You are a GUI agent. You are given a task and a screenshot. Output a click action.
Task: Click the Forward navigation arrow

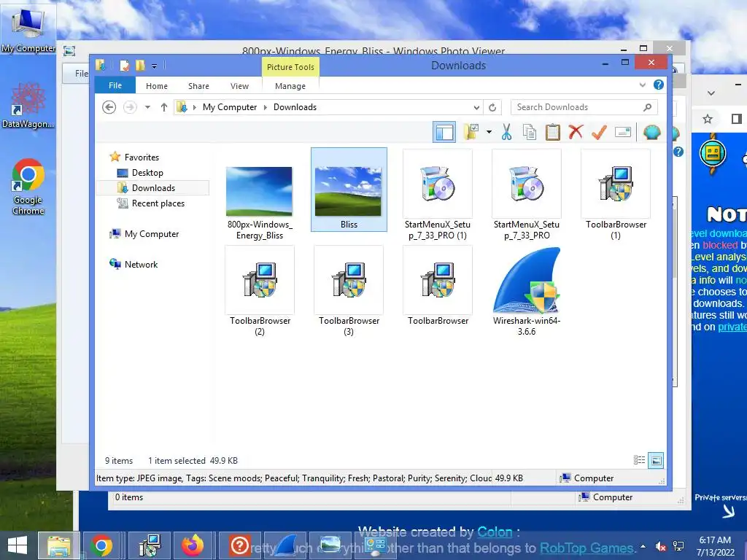pyautogui.click(x=130, y=107)
